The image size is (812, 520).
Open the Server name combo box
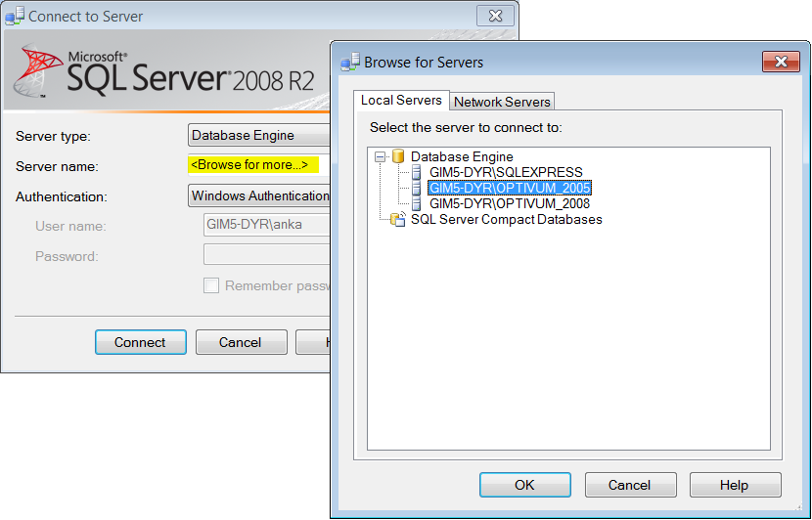259,165
